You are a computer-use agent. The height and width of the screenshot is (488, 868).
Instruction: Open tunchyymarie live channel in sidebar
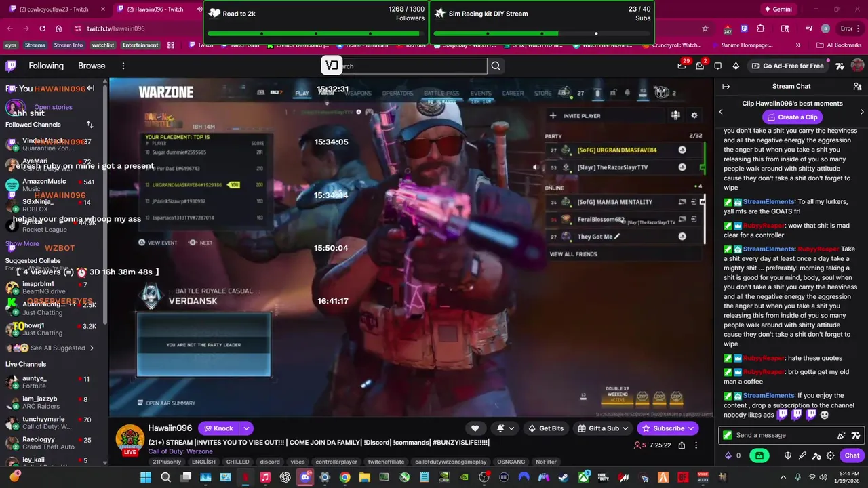click(x=51, y=422)
